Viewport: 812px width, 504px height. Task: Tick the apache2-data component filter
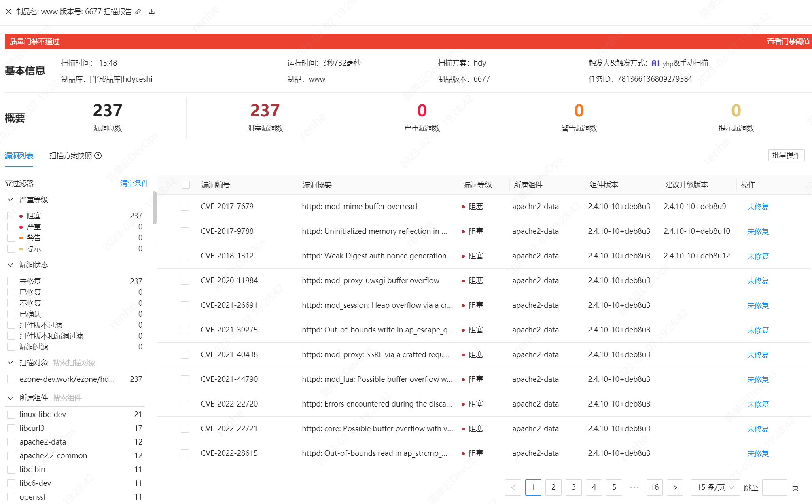[11, 442]
